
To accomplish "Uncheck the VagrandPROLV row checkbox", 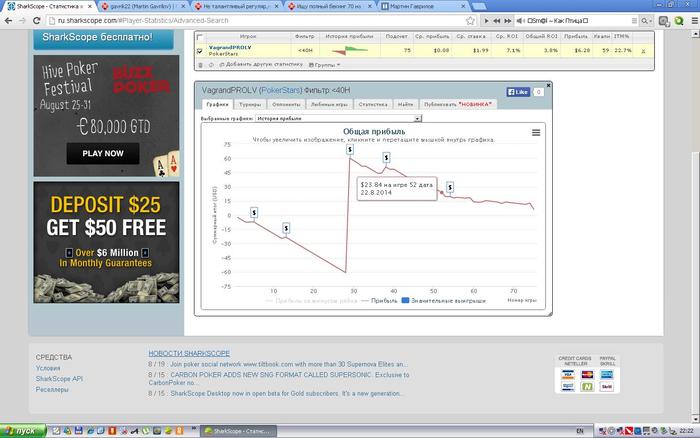I will [200, 51].
